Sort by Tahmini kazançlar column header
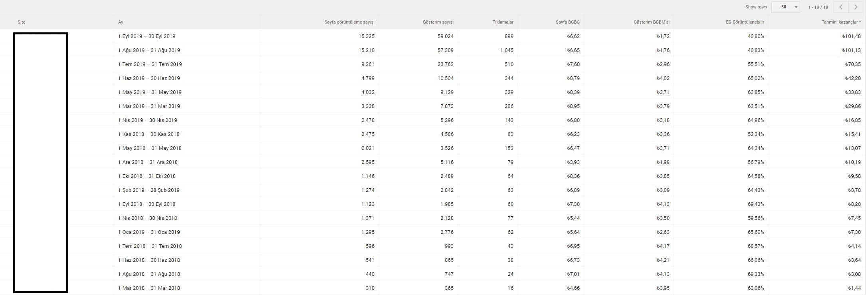Image resolution: width=868 pixels, height=295 pixels. 841,22
